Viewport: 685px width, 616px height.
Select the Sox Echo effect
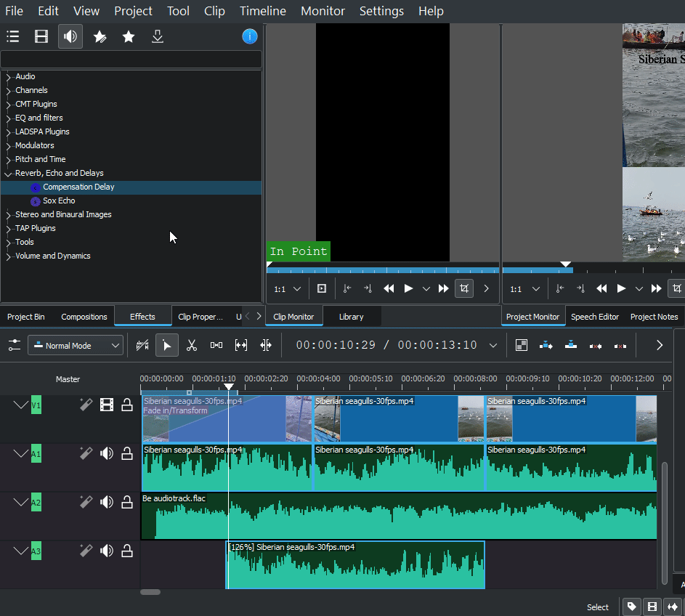point(59,200)
